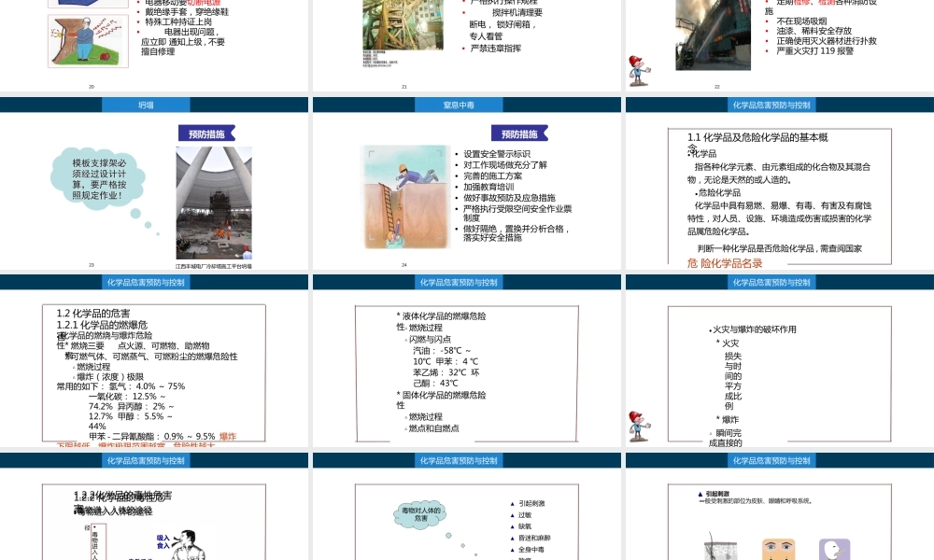
Task: Click the text 火灾与爆炸的破坏作用
Action: coord(754,329)
